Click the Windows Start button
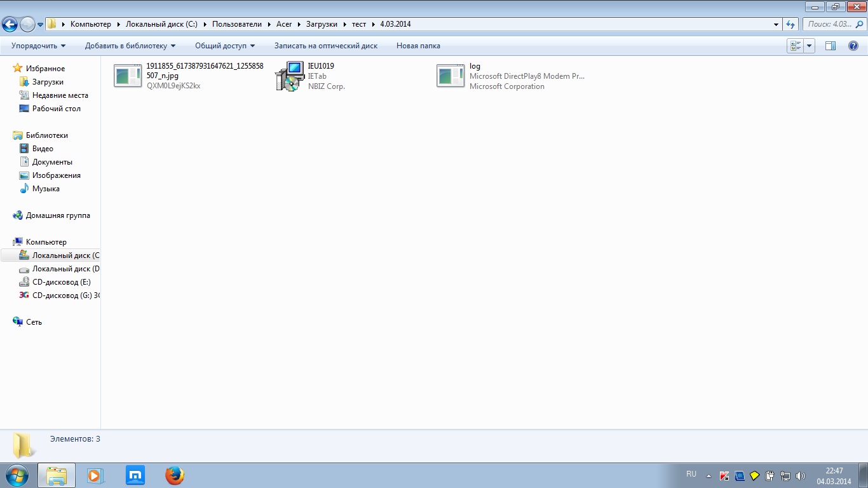Viewport: 868px width, 488px height. [17, 475]
